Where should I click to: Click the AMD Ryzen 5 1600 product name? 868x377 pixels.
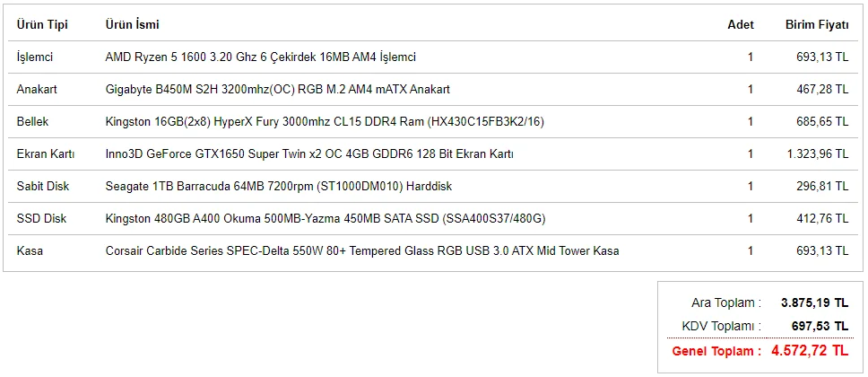click(x=260, y=57)
